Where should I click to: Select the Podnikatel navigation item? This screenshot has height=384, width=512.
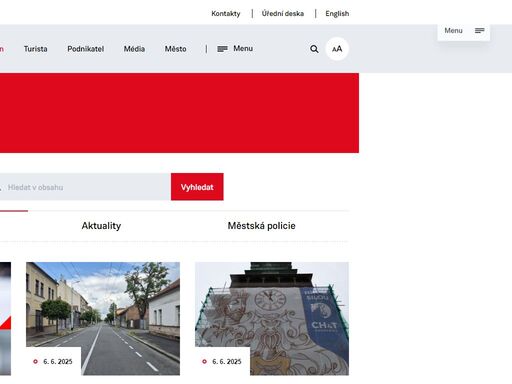86,49
